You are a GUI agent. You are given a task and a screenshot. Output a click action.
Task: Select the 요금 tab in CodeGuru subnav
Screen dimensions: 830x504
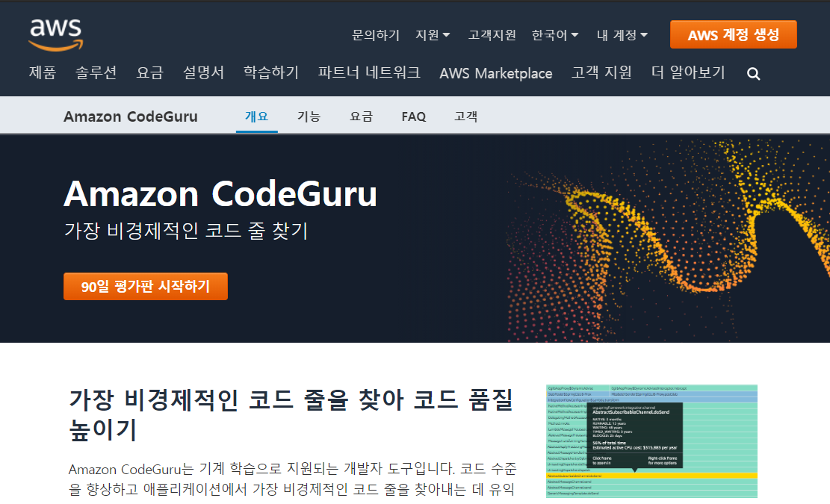(361, 116)
